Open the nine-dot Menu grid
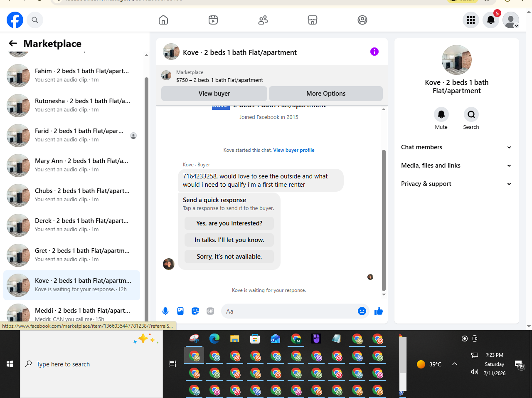Image resolution: width=532 pixels, height=398 pixels. click(471, 20)
